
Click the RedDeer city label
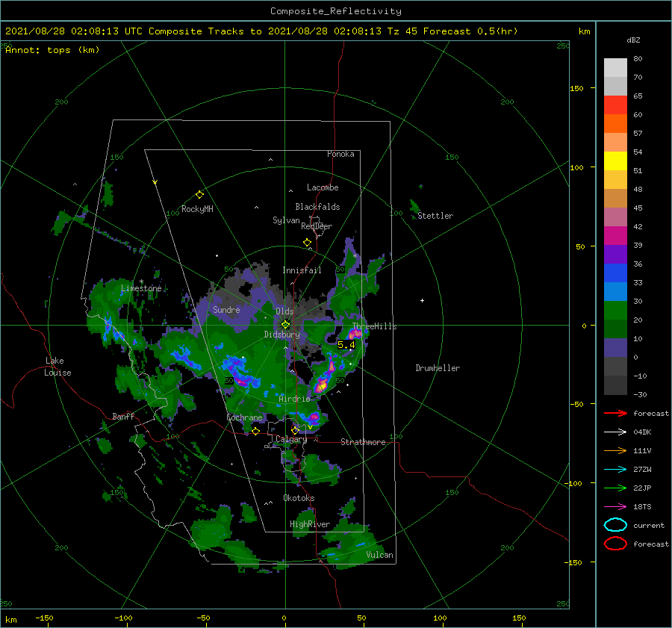[x=317, y=226]
